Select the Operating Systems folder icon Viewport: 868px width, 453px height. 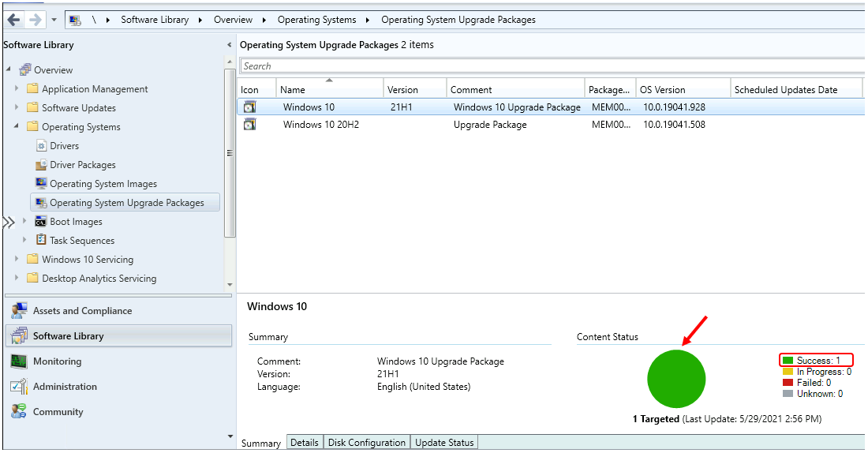tap(32, 126)
